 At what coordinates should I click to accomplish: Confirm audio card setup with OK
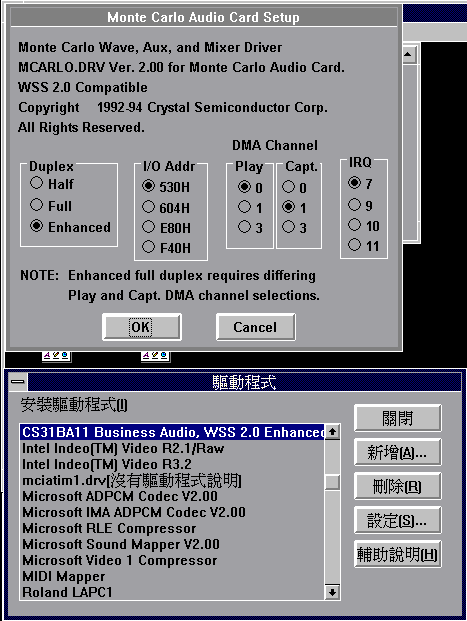142,327
